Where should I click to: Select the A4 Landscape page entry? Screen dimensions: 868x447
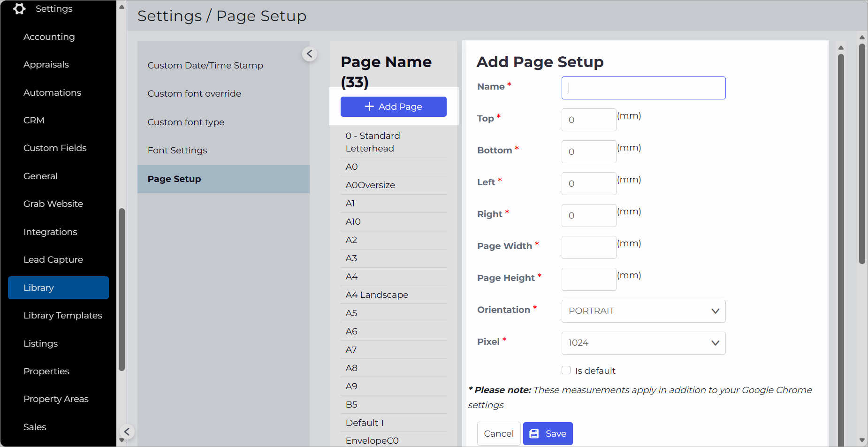(x=393, y=295)
